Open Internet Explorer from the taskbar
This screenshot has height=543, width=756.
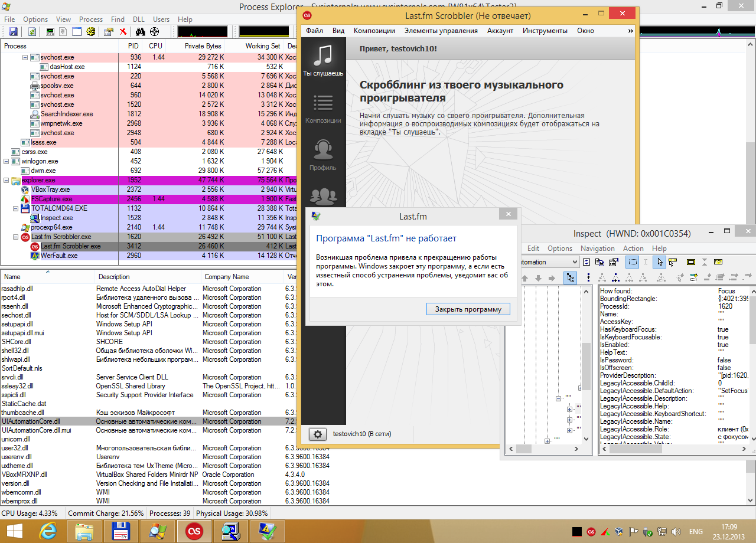coord(48,531)
